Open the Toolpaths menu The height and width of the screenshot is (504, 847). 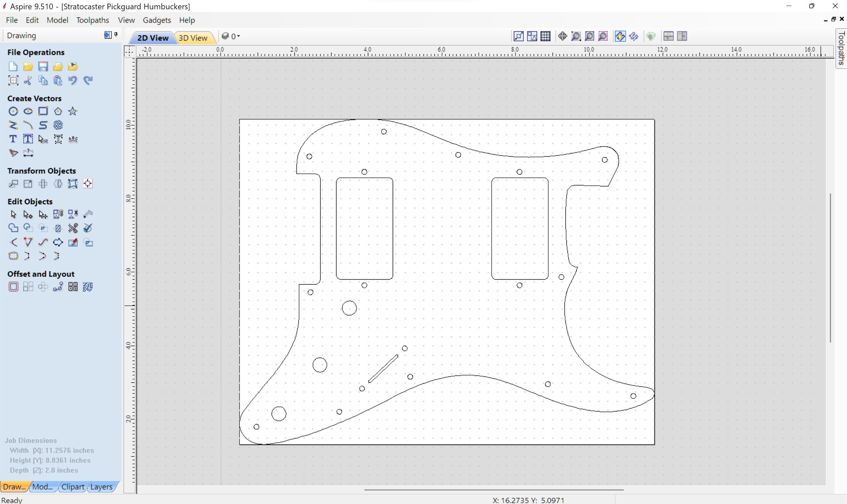coord(92,20)
